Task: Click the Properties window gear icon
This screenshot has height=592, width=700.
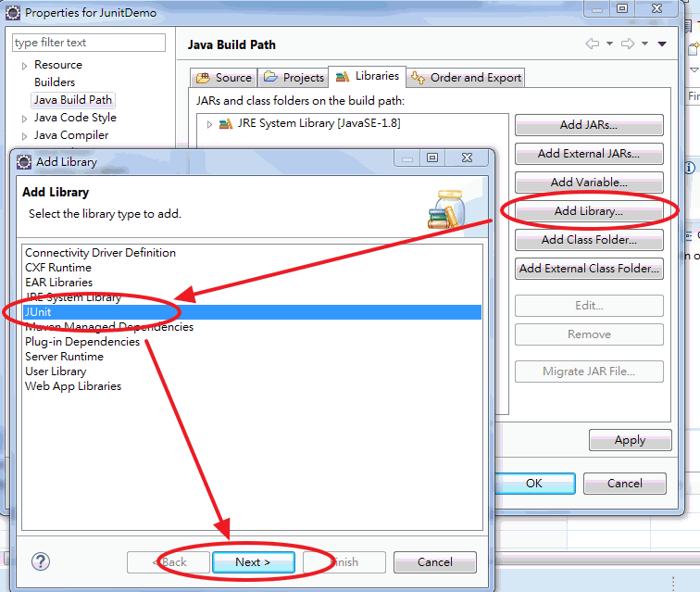Action: click(x=13, y=13)
